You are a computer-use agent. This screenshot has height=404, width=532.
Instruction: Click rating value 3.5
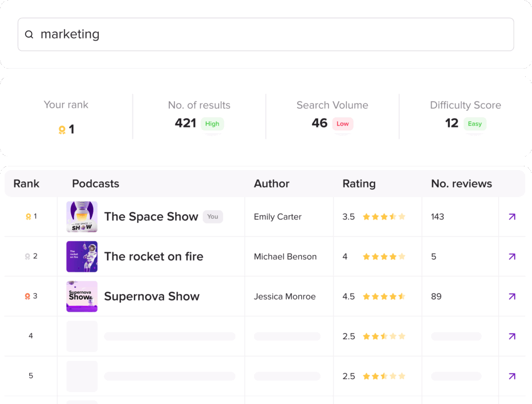tap(349, 217)
